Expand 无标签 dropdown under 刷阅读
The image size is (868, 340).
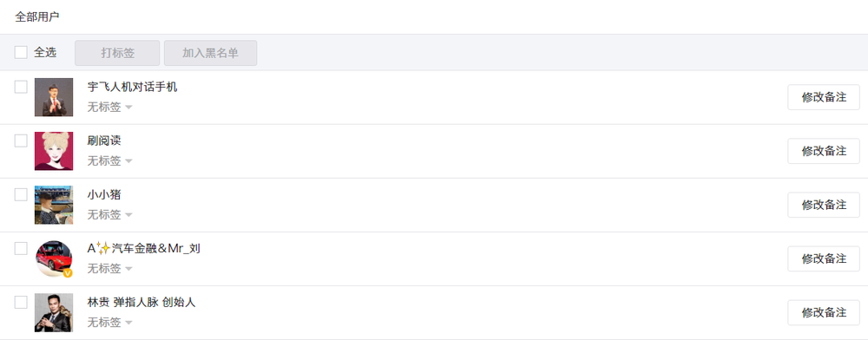[x=109, y=160]
